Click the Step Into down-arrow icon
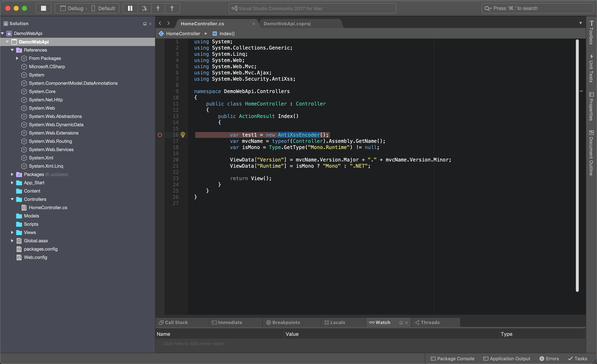The height and width of the screenshot is (364, 597). [x=158, y=8]
